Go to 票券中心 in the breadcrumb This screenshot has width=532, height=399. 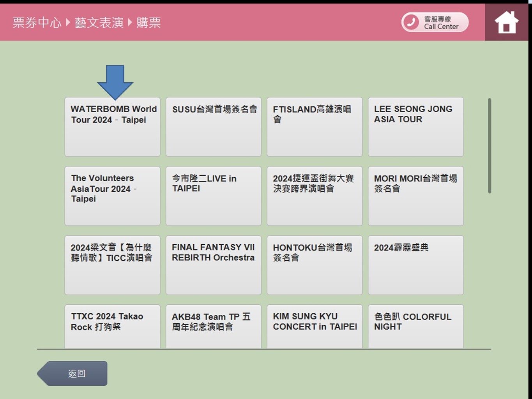37,23
